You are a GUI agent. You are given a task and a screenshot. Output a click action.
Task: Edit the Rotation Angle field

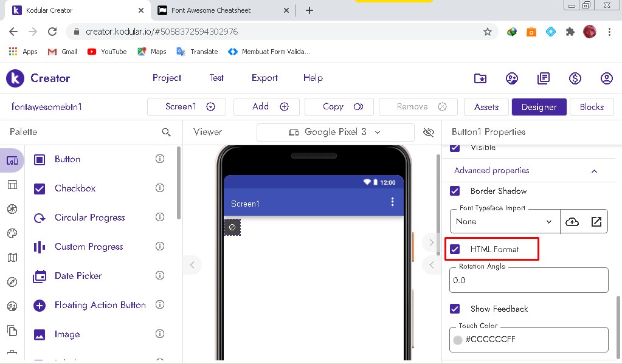(x=529, y=280)
